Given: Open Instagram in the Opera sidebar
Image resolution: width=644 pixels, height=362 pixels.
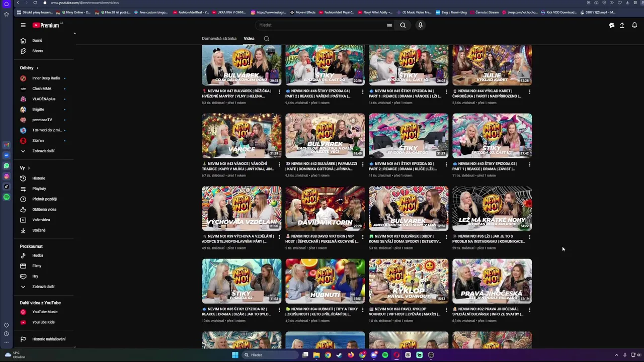Looking at the screenshot, I should point(7,176).
